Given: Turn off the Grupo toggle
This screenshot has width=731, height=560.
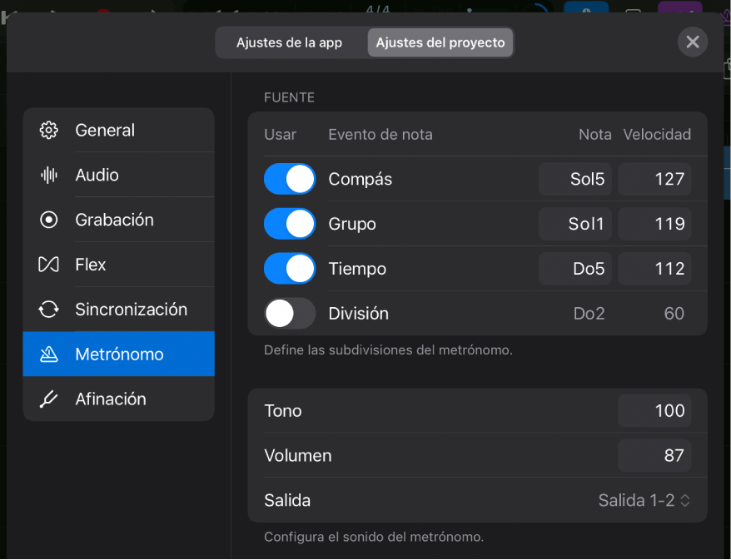Looking at the screenshot, I should 289,223.
